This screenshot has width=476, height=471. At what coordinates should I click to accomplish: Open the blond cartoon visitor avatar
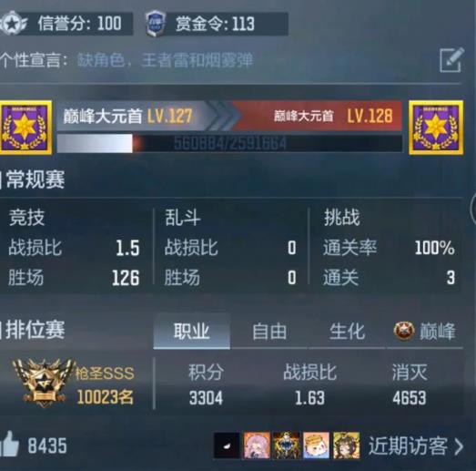click(316, 445)
